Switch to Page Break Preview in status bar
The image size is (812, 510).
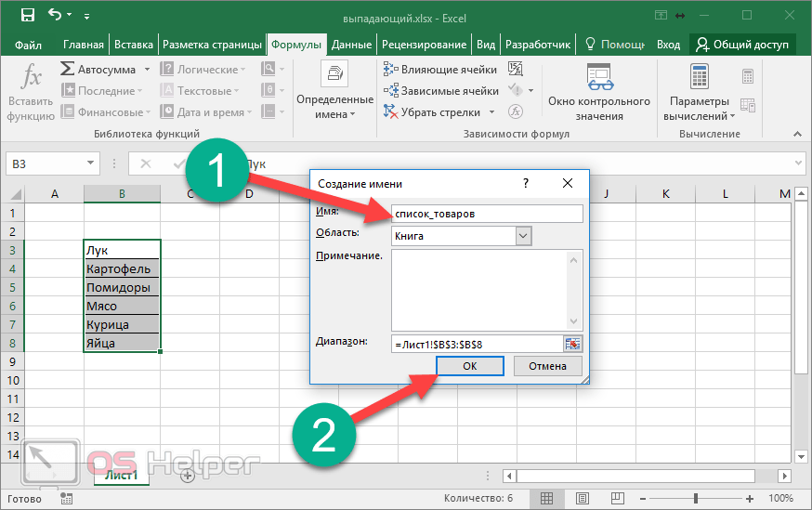tap(616, 499)
